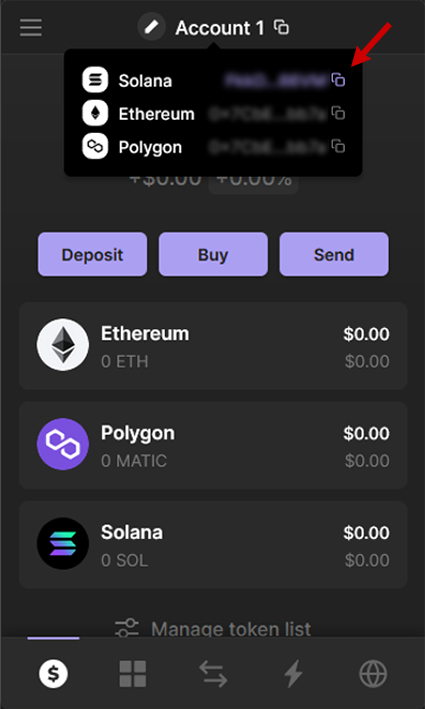This screenshot has width=425, height=709.
Task: Copy the Polygon address
Action: (338, 146)
